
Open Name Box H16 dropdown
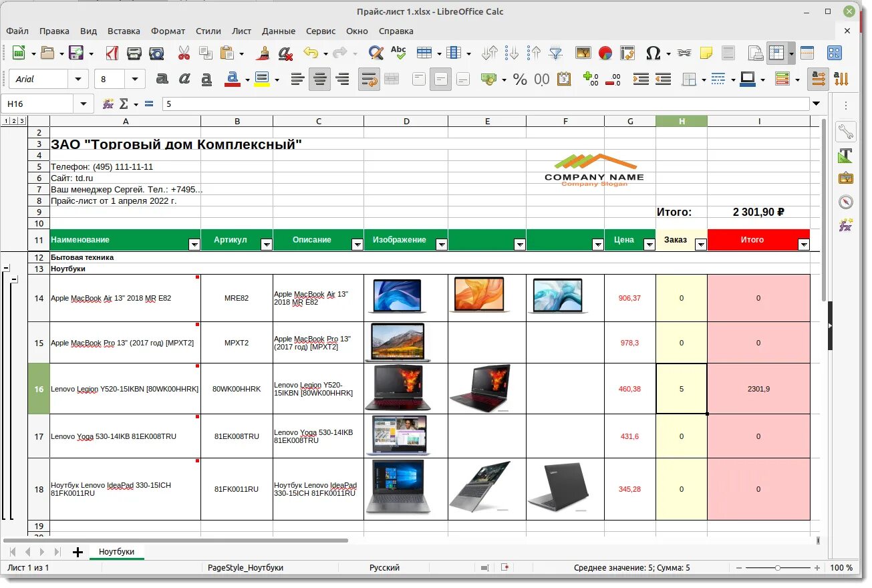(x=83, y=104)
